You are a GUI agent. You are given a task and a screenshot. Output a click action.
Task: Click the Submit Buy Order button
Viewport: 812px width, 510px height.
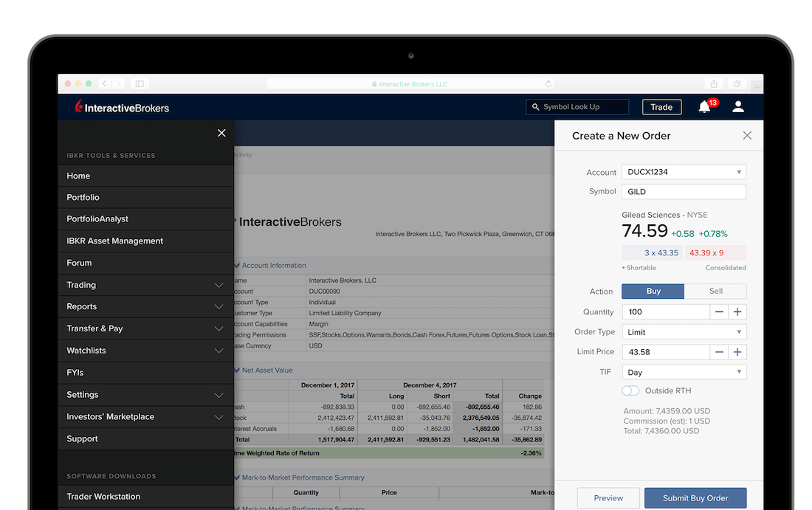[695, 498]
